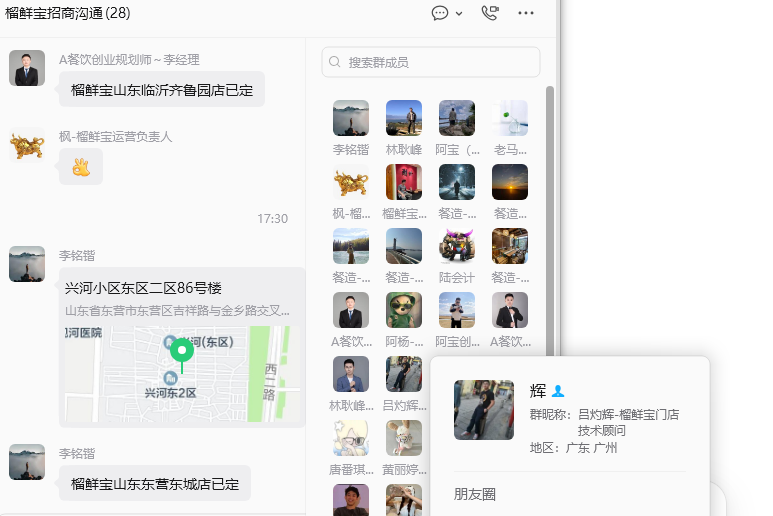Open the chat bubble icon in header
The width and height of the screenshot is (773, 516).
point(440,13)
